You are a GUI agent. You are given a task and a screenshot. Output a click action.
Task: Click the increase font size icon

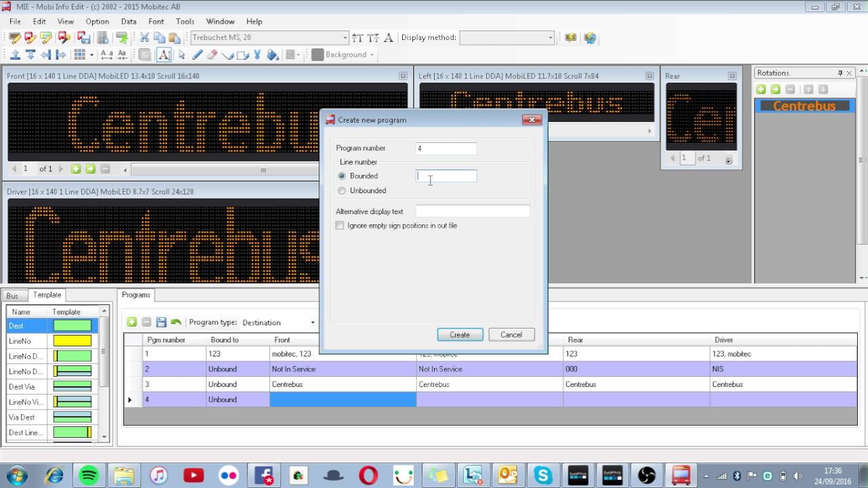point(358,38)
